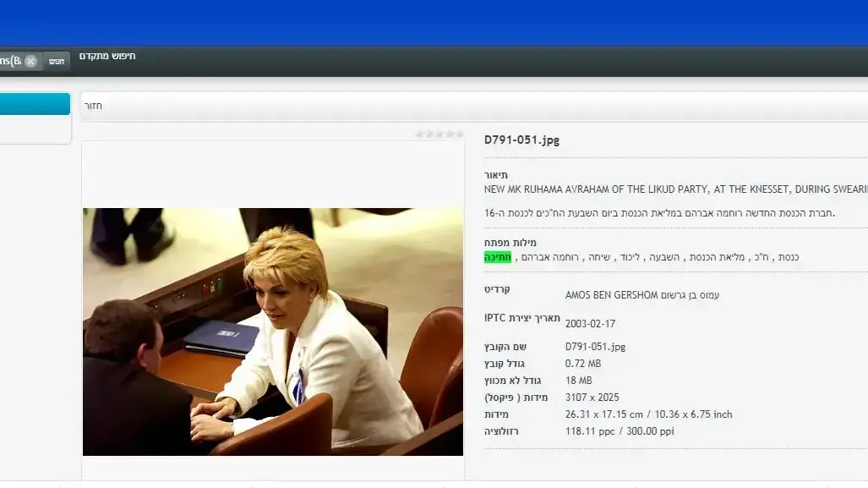Click the חפש search button
The image size is (868, 488).
coord(57,61)
